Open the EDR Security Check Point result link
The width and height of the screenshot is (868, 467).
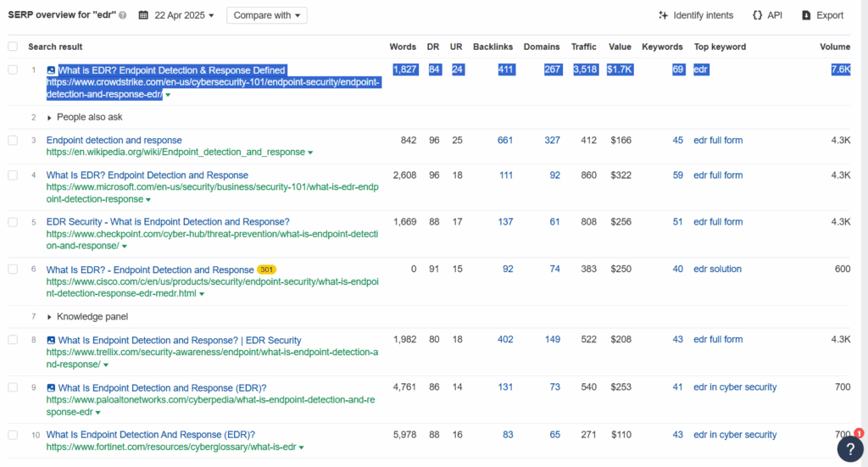point(168,222)
